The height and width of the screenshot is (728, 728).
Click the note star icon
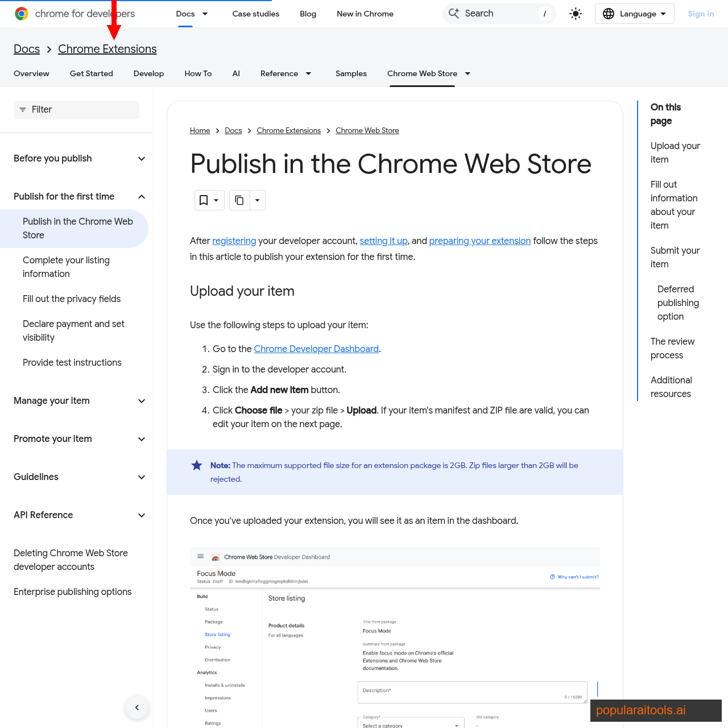click(197, 465)
